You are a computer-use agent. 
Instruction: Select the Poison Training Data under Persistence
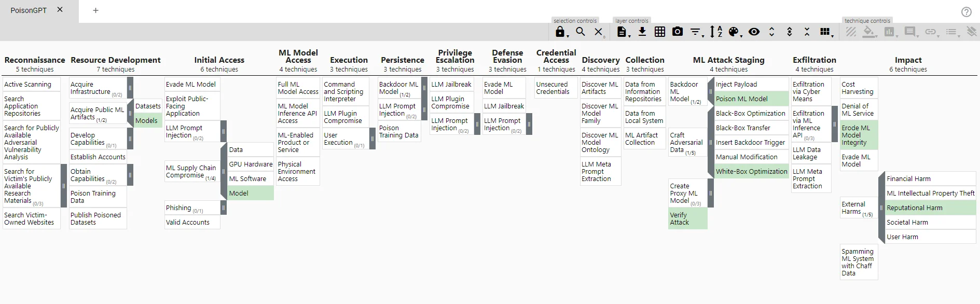(x=399, y=131)
